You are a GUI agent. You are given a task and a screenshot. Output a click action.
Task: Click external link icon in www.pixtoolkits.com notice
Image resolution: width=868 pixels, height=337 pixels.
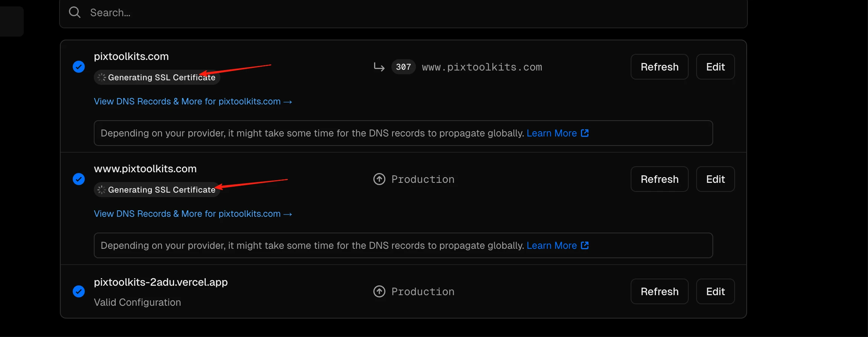(585, 245)
